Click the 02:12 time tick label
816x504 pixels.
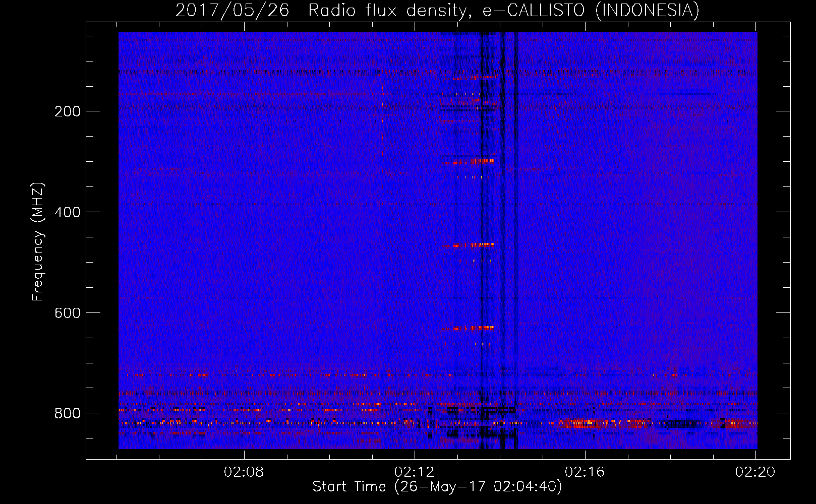[415, 472]
